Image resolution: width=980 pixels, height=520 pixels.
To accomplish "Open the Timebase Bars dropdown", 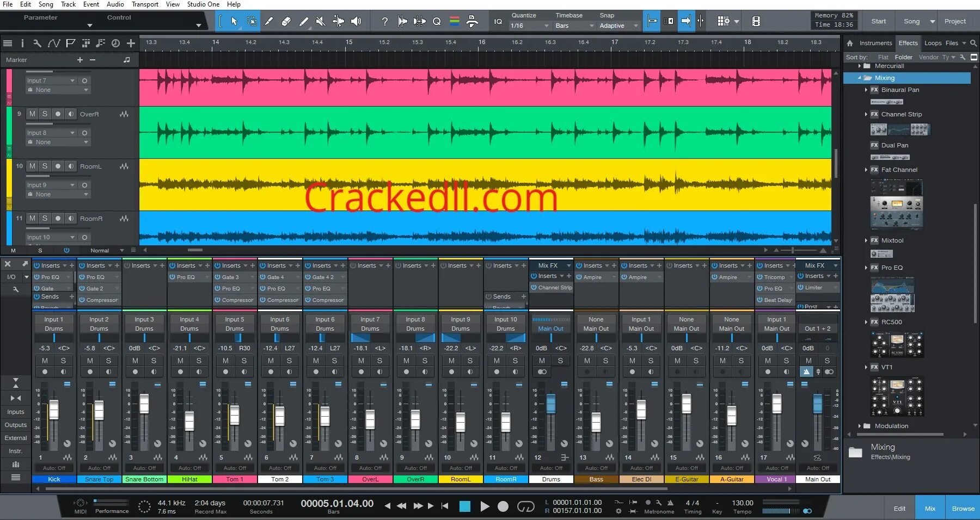I will tap(574, 26).
